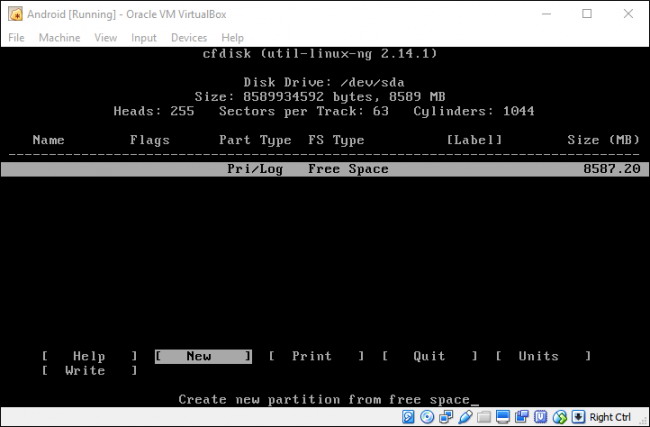Select the New option in cfdisk
This screenshot has height=427, width=650.
199,356
